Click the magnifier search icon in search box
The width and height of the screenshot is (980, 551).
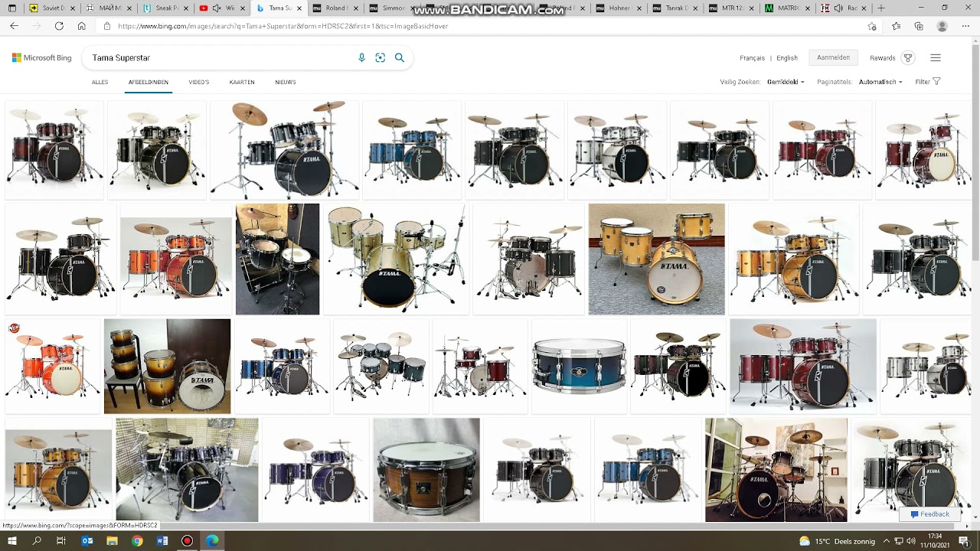[x=399, y=57]
